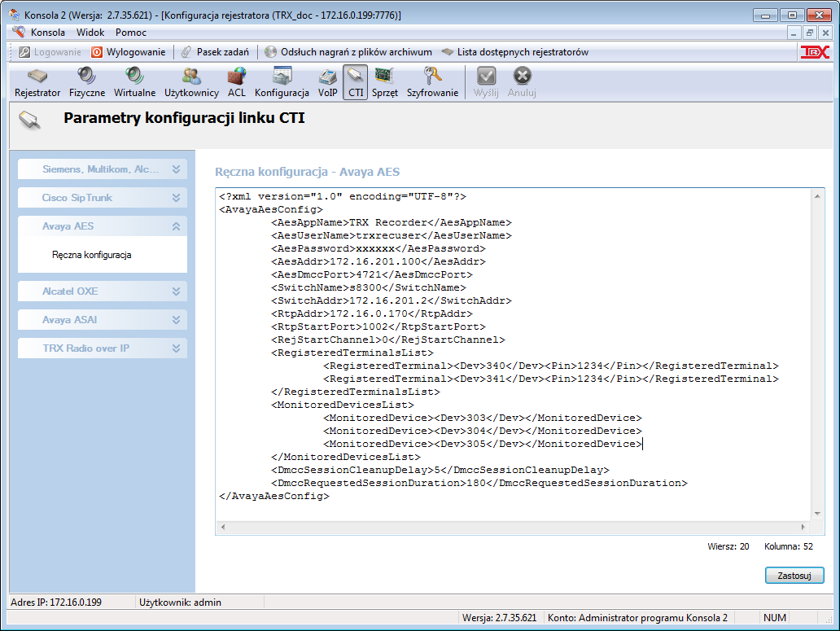
Task: Minimize the inner document window
Action: (x=794, y=33)
